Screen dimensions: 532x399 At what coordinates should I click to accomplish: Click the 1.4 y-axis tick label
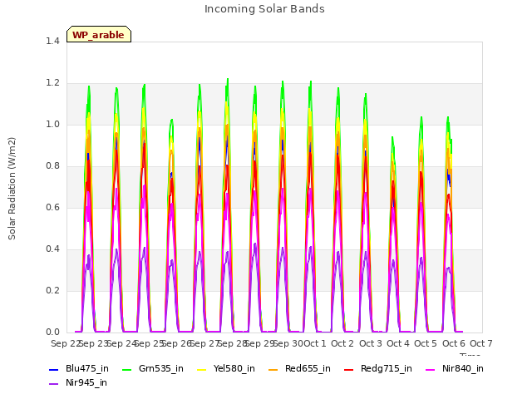[x=52, y=41]
